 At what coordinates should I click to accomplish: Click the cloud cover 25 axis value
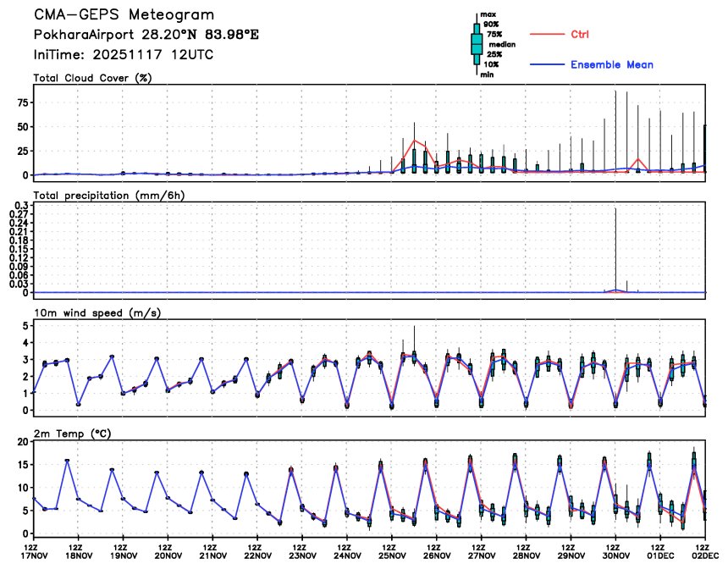pos(23,151)
